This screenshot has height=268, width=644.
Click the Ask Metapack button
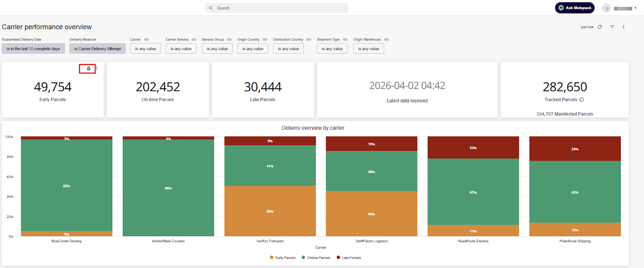[x=574, y=8]
